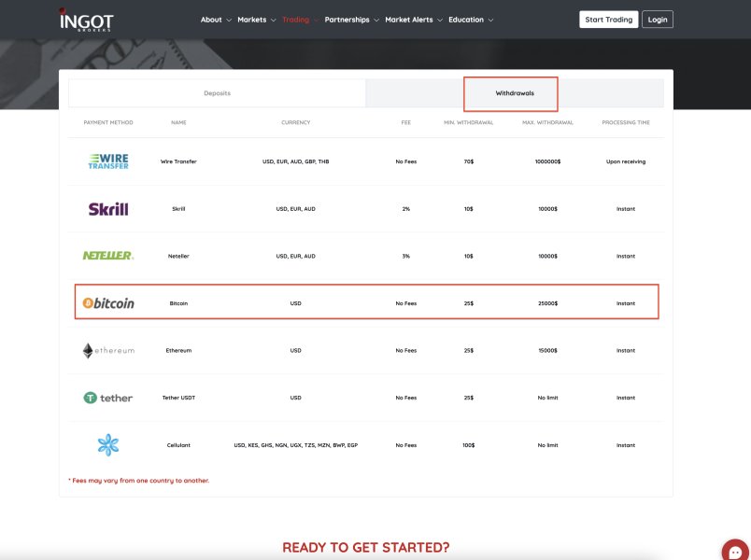Click the 'Neteller' name text
This screenshot has width=751, height=560.
click(178, 256)
